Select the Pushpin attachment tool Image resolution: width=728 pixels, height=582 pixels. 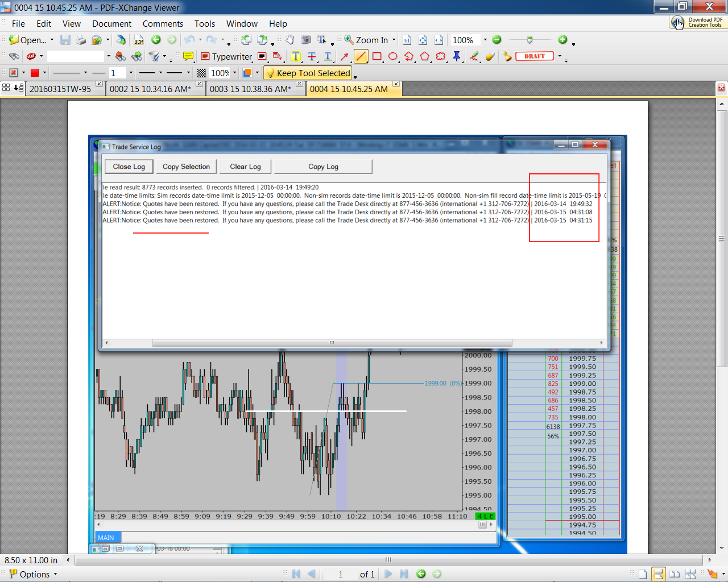(457, 56)
